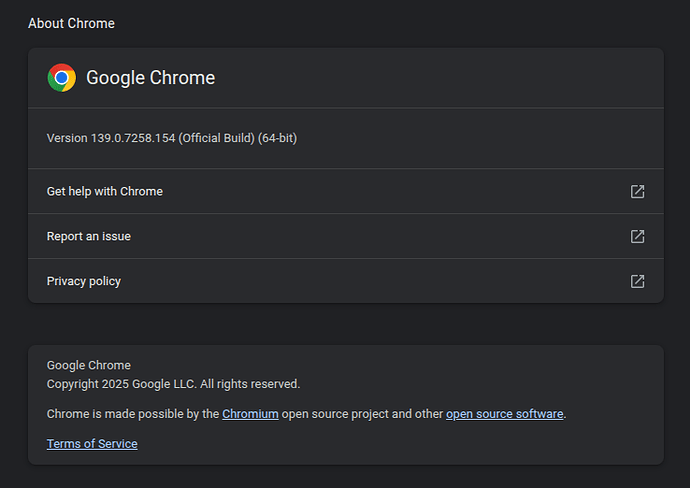Open the Privacy policy row
Screen dimensions: 690x488
[346, 281]
